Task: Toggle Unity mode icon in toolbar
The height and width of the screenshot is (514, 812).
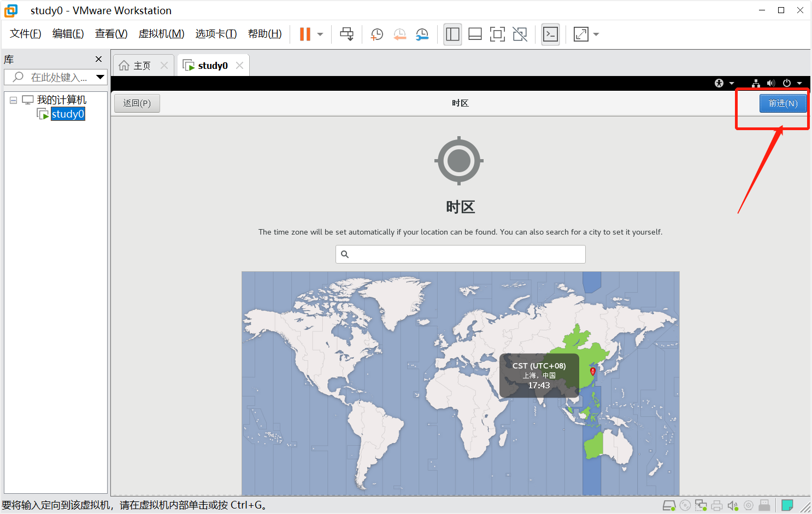Action: 520,34
